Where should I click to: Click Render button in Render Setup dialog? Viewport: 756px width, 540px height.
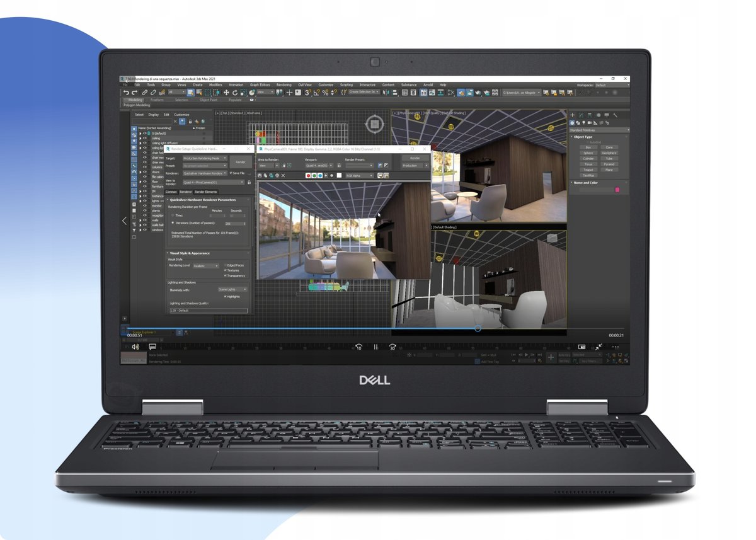[240, 161]
